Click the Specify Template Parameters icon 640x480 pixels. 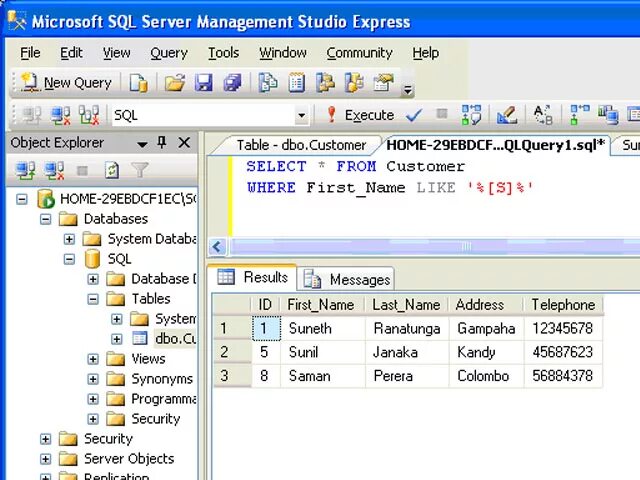click(543, 115)
